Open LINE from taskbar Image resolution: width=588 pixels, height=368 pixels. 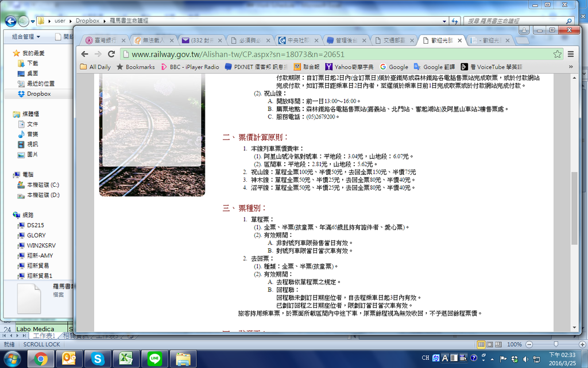tap(154, 359)
